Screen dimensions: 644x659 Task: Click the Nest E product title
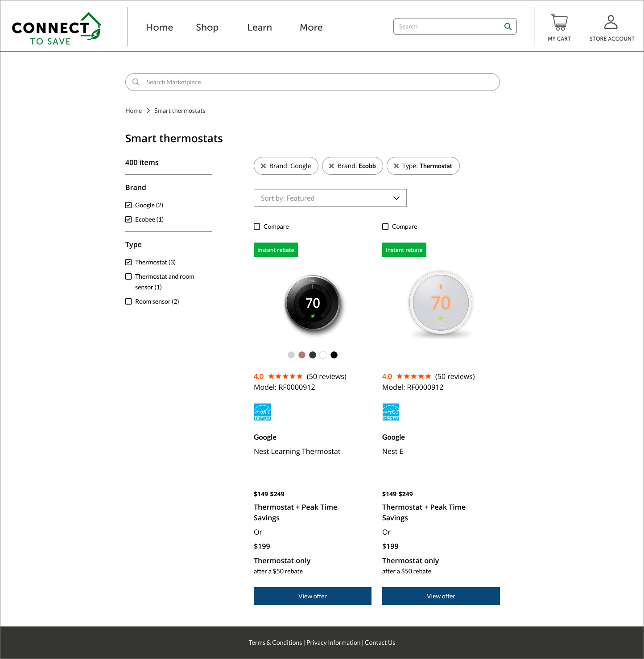tap(392, 451)
